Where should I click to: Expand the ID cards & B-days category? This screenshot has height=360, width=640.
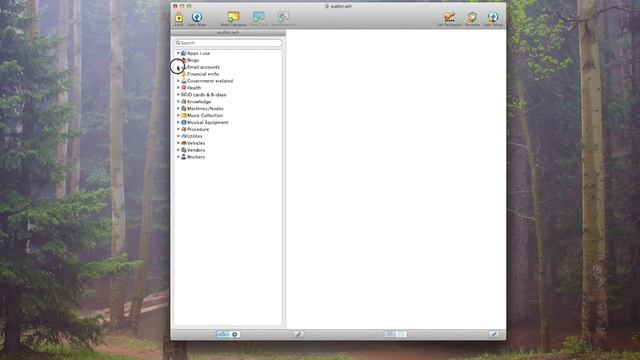point(178,95)
